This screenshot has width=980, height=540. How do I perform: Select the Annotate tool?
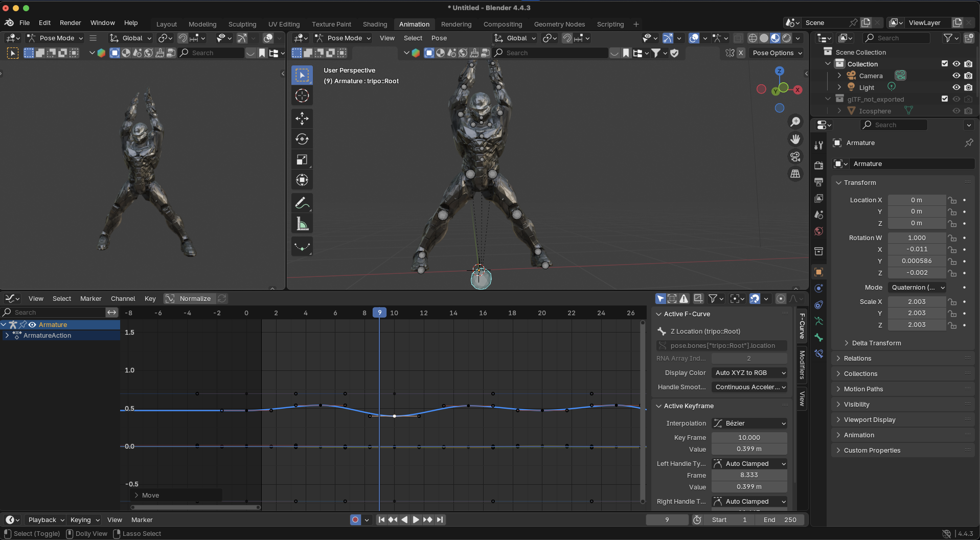pos(302,203)
